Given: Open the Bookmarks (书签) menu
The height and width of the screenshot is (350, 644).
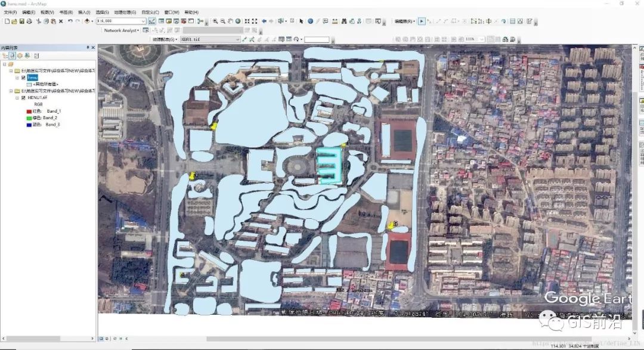Looking at the screenshot, I should 66,13.
